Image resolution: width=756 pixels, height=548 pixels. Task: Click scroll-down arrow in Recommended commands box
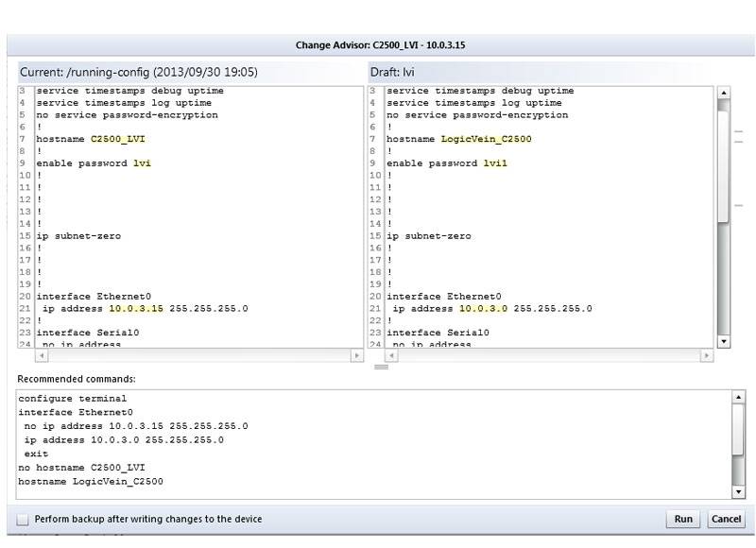[x=738, y=491]
